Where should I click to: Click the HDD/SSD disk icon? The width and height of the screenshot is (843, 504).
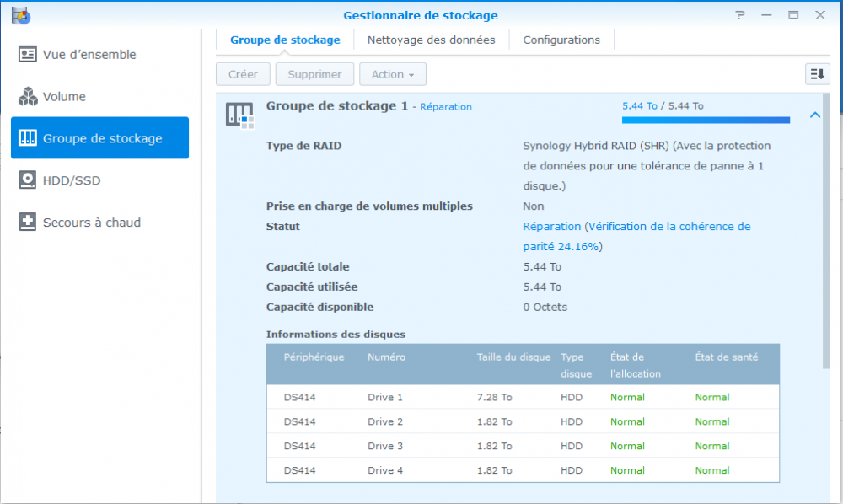[28, 180]
